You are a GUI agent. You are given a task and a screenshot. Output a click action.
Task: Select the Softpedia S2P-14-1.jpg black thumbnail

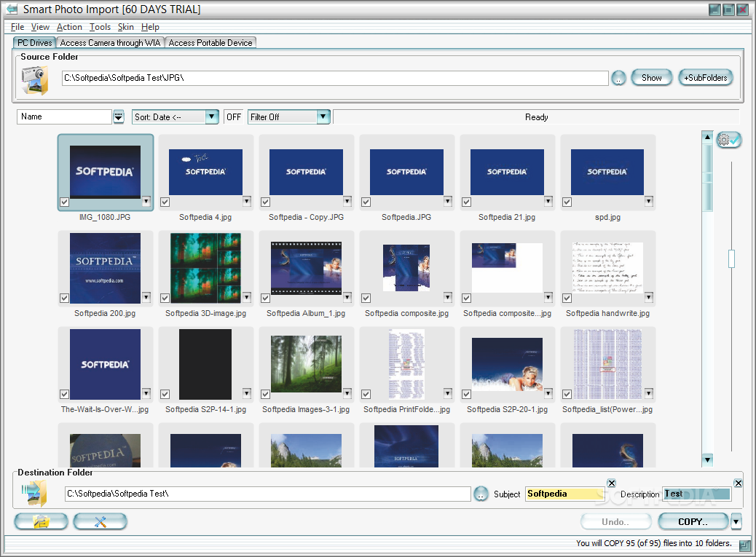pos(205,364)
